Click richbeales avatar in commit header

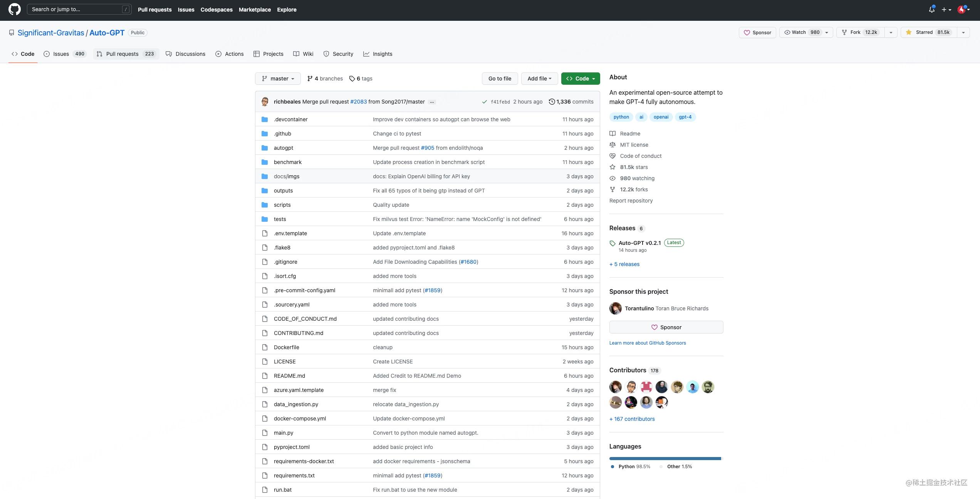(265, 102)
